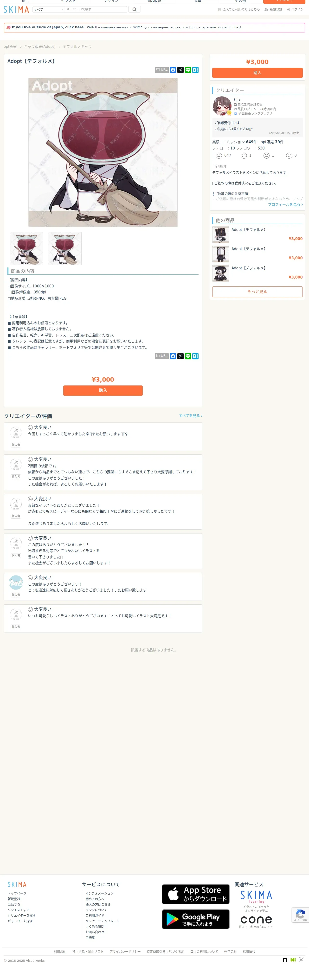
Task: Click the creator name Cl₂
Action: click(x=237, y=100)
